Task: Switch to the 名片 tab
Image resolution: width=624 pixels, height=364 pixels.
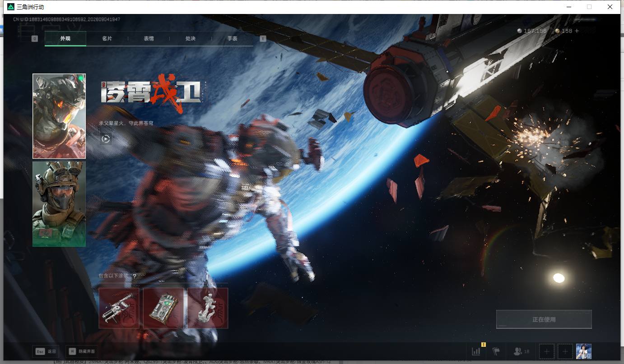Action: click(107, 39)
